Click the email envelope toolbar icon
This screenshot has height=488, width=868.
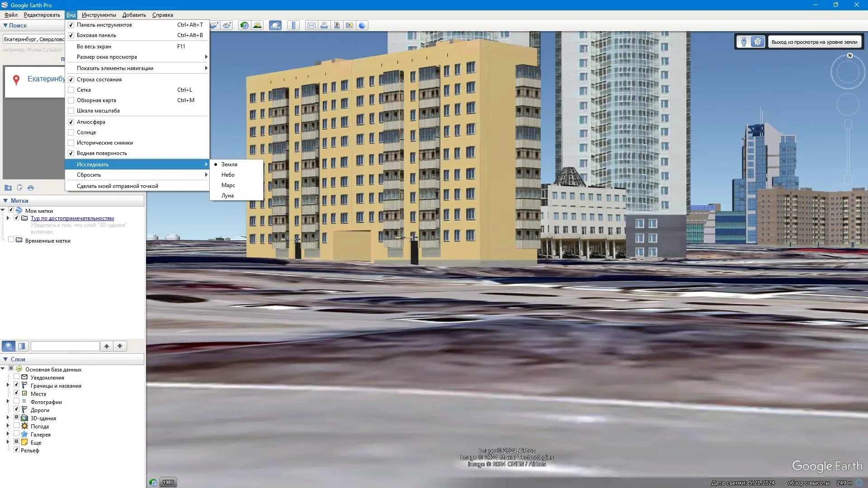311,25
